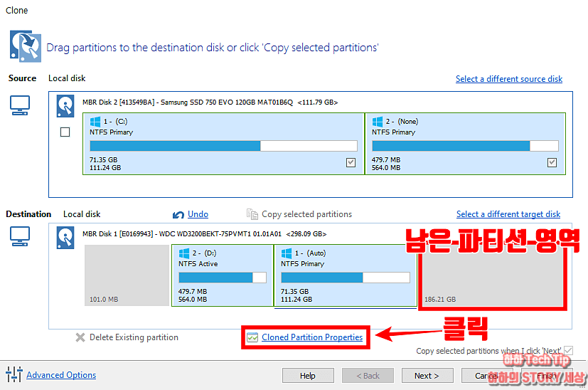
Task: Click the MBR Disk 1 WDC WD3200BEKT title text
Action: (x=204, y=234)
